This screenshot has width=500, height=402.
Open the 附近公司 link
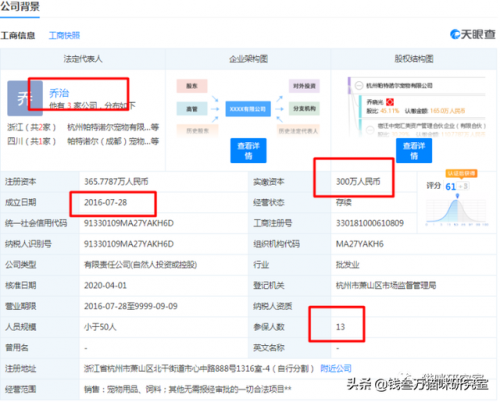tap(336, 368)
